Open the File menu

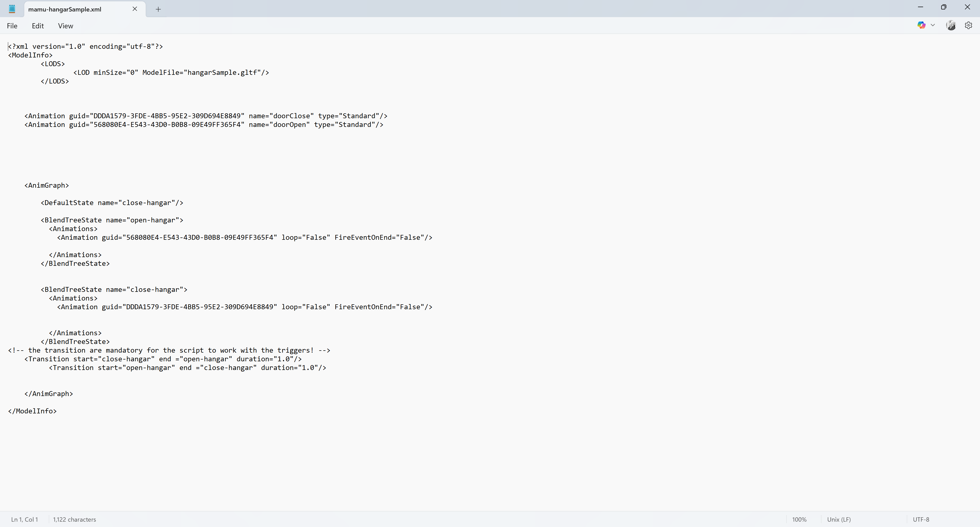12,26
